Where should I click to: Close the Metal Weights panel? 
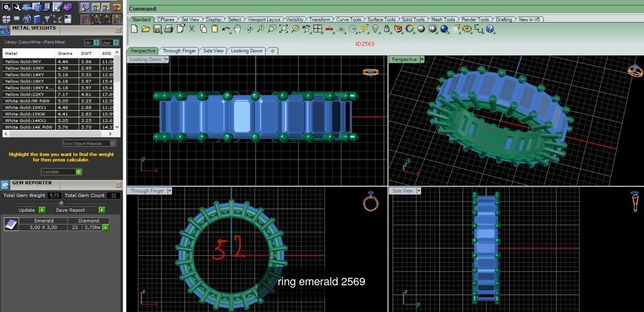tap(118, 30)
